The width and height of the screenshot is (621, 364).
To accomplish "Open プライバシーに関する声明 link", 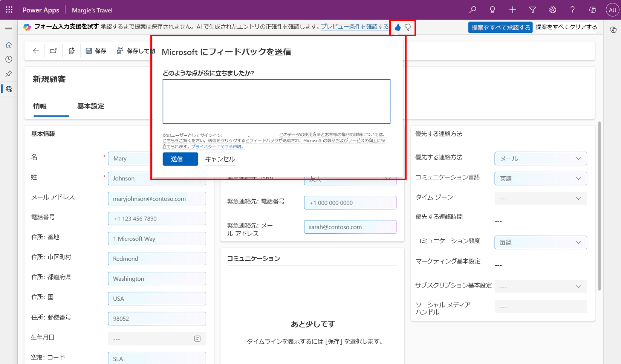I will [x=217, y=147].
